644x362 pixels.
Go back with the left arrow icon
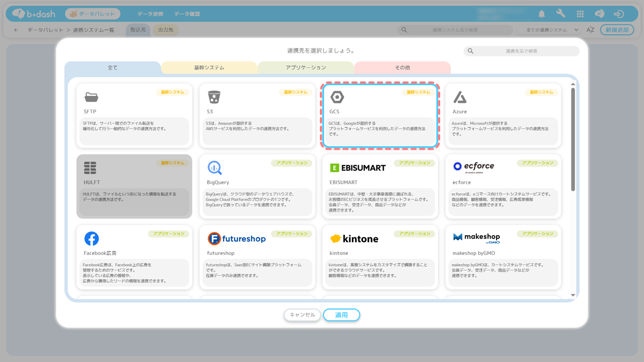click(x=16, y=30)
